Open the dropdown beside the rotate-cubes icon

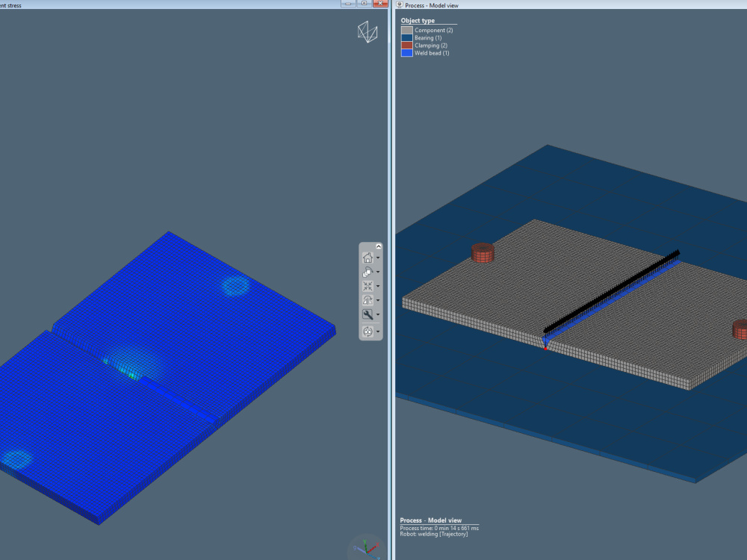(378, 272)
